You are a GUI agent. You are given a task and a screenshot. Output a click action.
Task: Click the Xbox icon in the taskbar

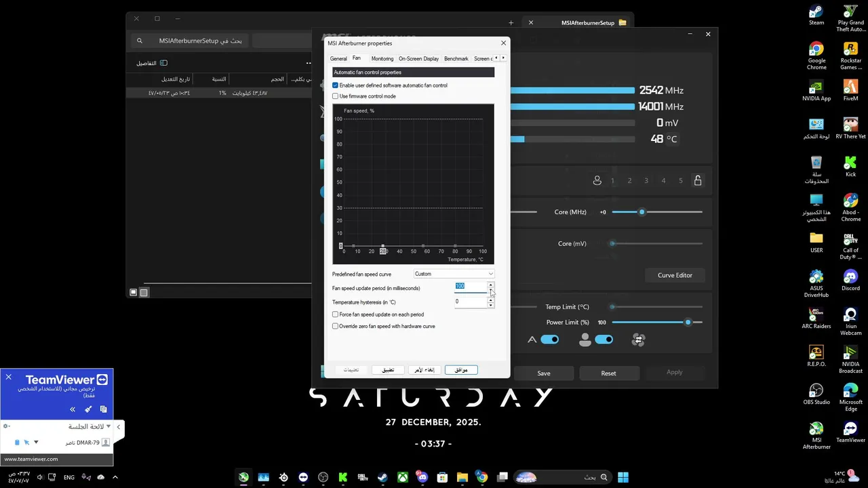(403, 477)
